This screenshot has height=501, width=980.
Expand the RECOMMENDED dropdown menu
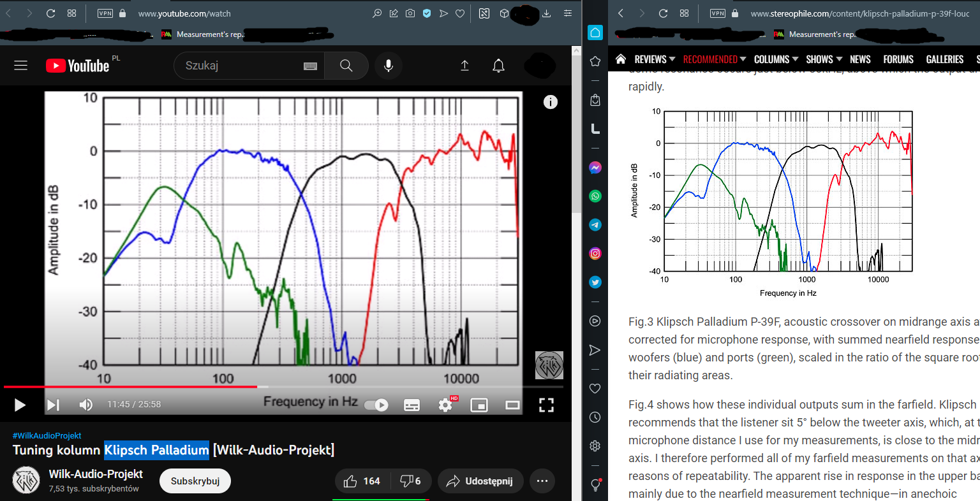tap(715, 59)
